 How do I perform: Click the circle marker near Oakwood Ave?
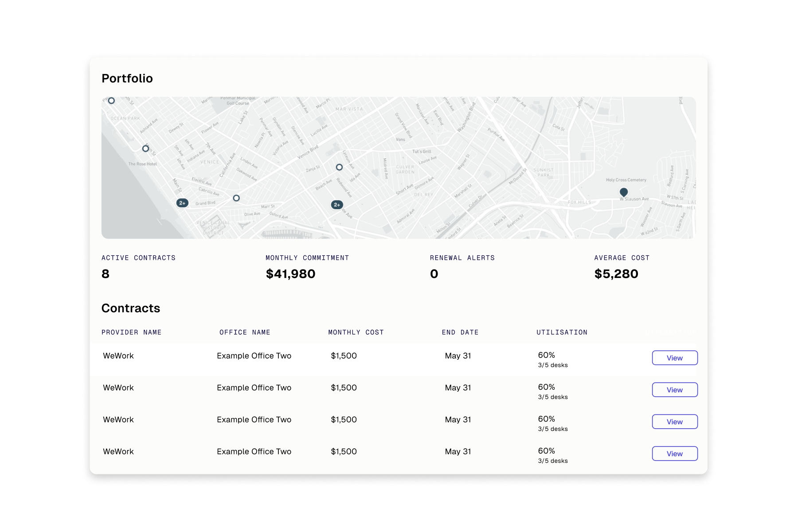click(236, 198)
